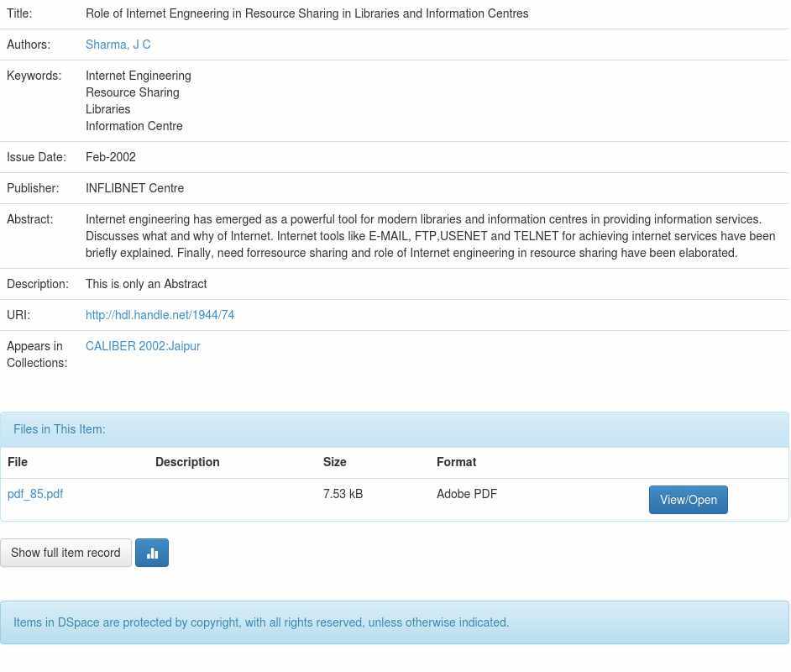Click the Size column header
The height and width of the screenshot is (672, 791).
click(334, 462)
